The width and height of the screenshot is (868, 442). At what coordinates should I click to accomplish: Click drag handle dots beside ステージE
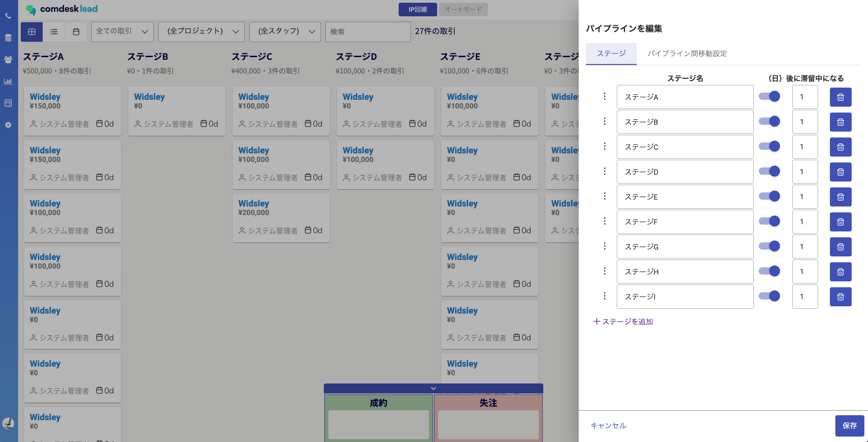point(605,196)
